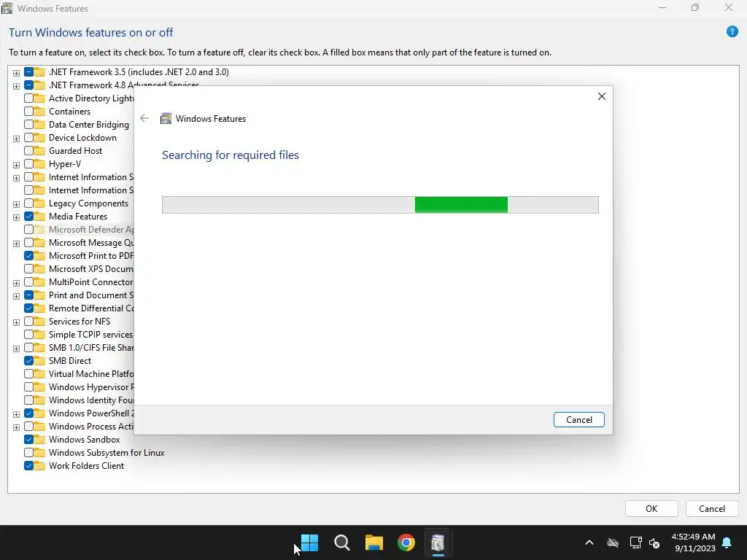Click the Windows Features taskbar icon
Image resolution: width=747 pixels, height=560 pixels.
click(x=438, y=542)
